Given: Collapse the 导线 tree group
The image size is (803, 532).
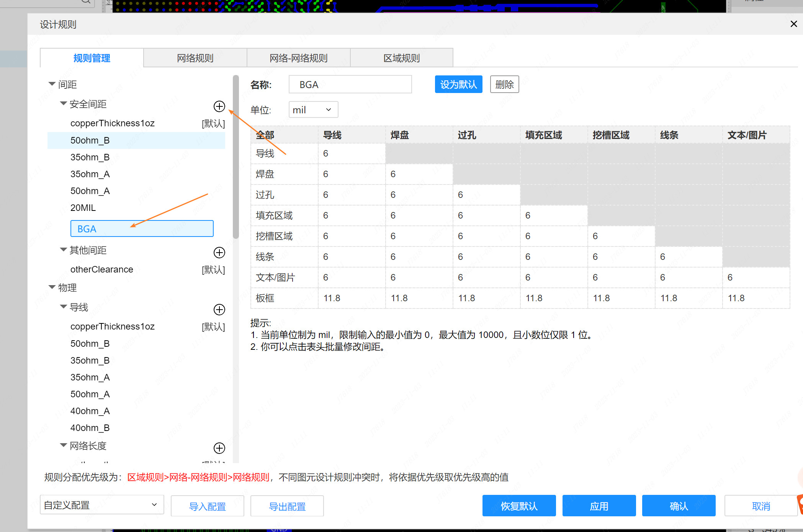Looking at the screenshot, I should [x=64, y=307].
